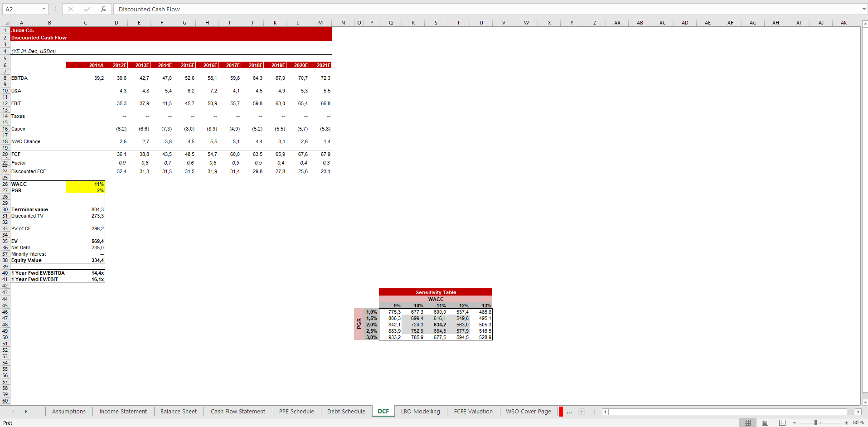Select the yellow WACC input cell
868x427 pixels.
click(x=85, y=184)
